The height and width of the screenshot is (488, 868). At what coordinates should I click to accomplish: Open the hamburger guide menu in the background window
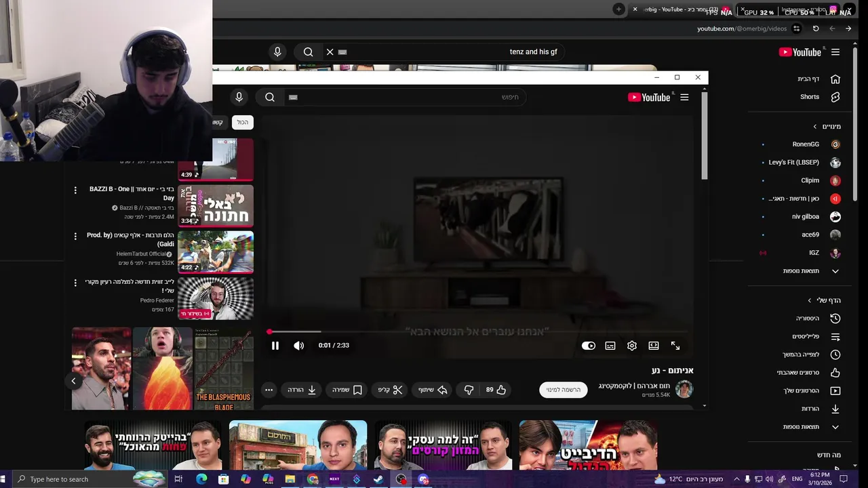tap(835, 52)
